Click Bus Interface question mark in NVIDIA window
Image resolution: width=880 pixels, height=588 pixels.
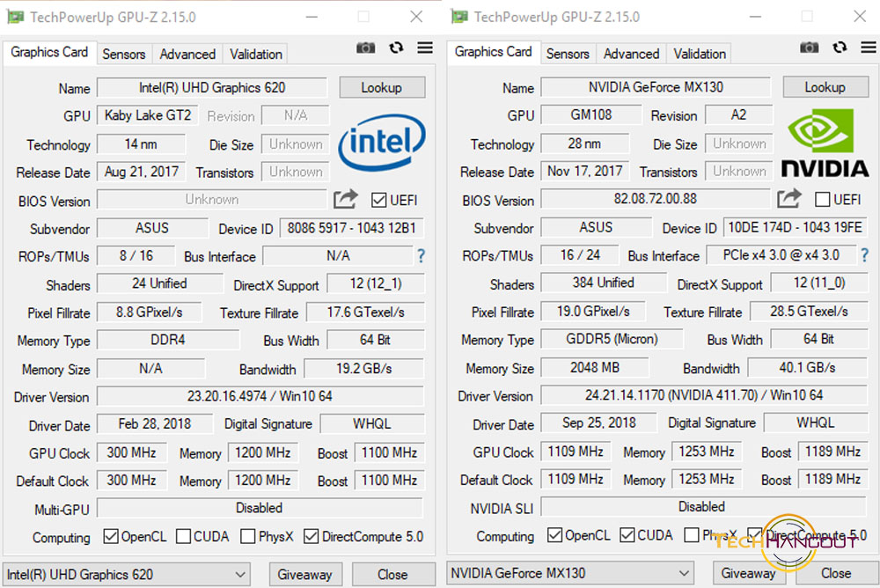(865, 255)
